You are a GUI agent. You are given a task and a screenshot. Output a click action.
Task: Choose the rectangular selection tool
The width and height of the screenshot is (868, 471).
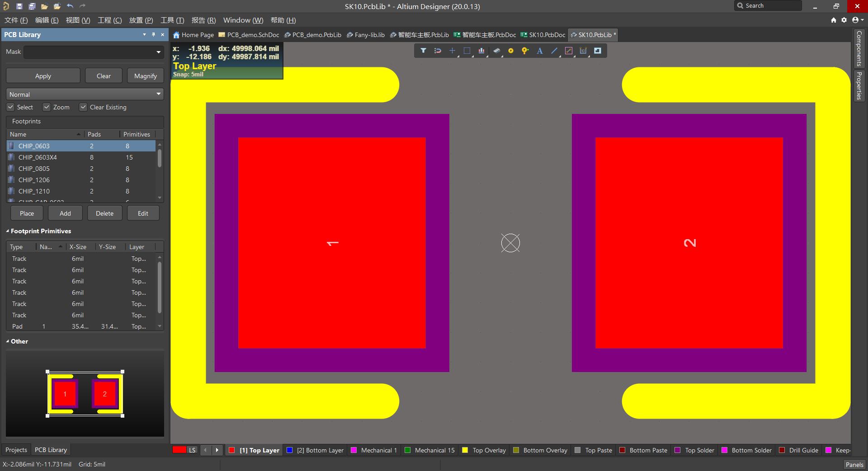click(x=467, y=51)
